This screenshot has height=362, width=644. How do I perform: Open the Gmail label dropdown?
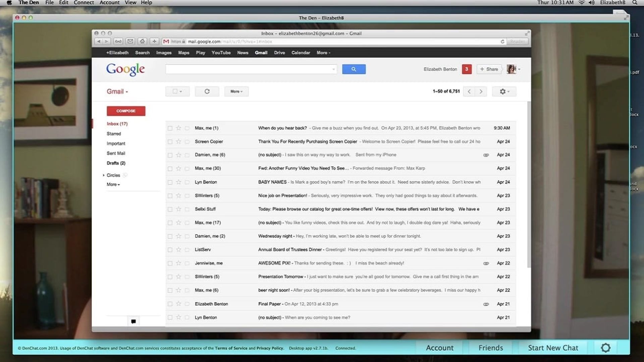(x=117, y=92)
